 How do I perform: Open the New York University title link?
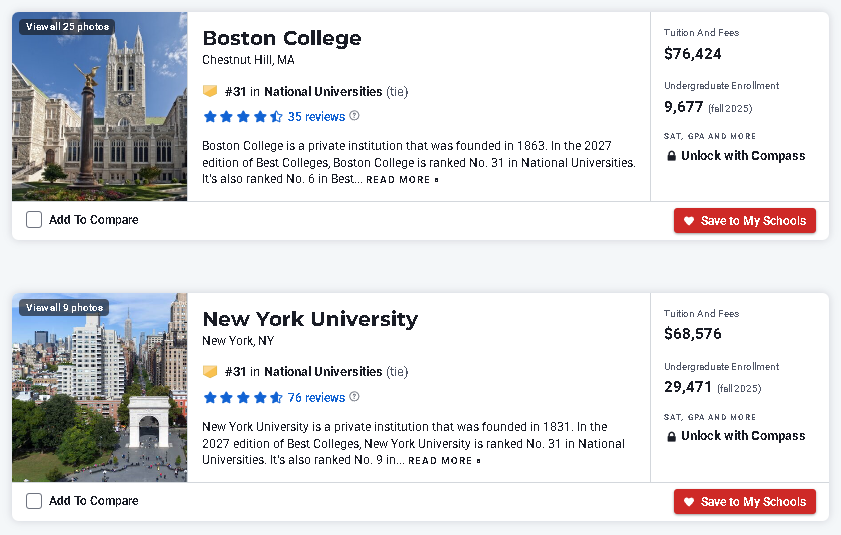310,319
